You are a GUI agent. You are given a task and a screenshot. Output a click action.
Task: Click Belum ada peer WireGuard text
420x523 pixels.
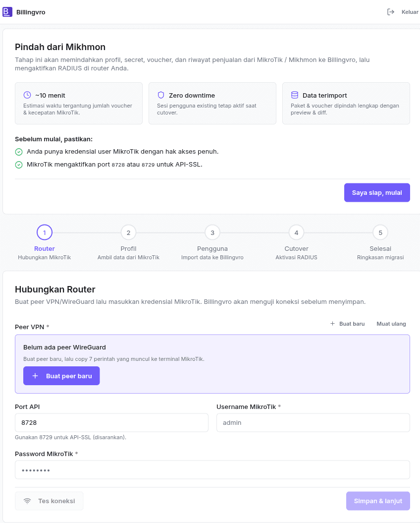coord(65,347)
